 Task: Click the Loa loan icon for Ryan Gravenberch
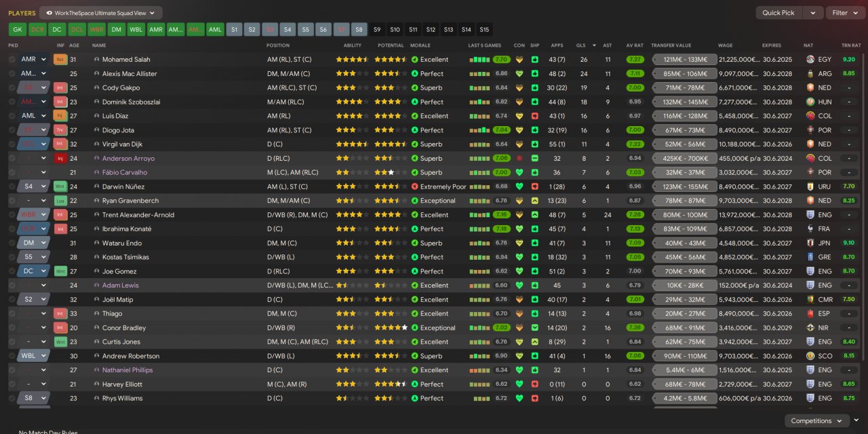(x=60, y=201)
